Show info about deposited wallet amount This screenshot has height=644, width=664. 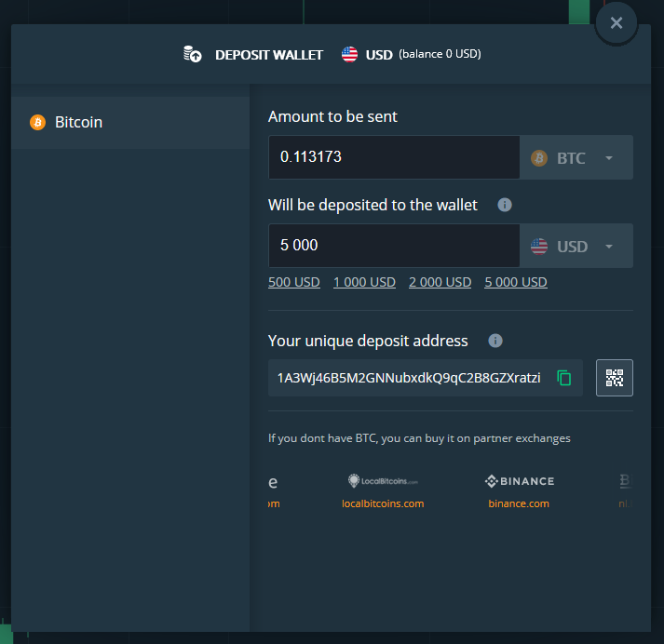pos(505,205)
